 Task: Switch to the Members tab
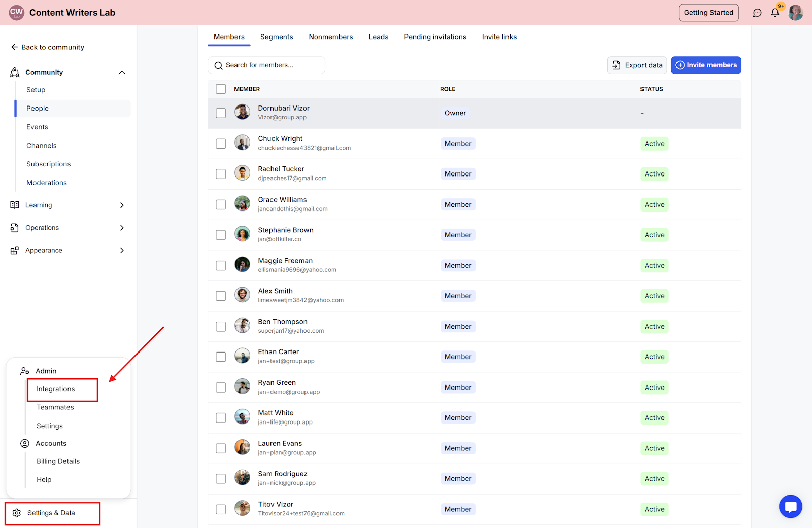[229, 37]
